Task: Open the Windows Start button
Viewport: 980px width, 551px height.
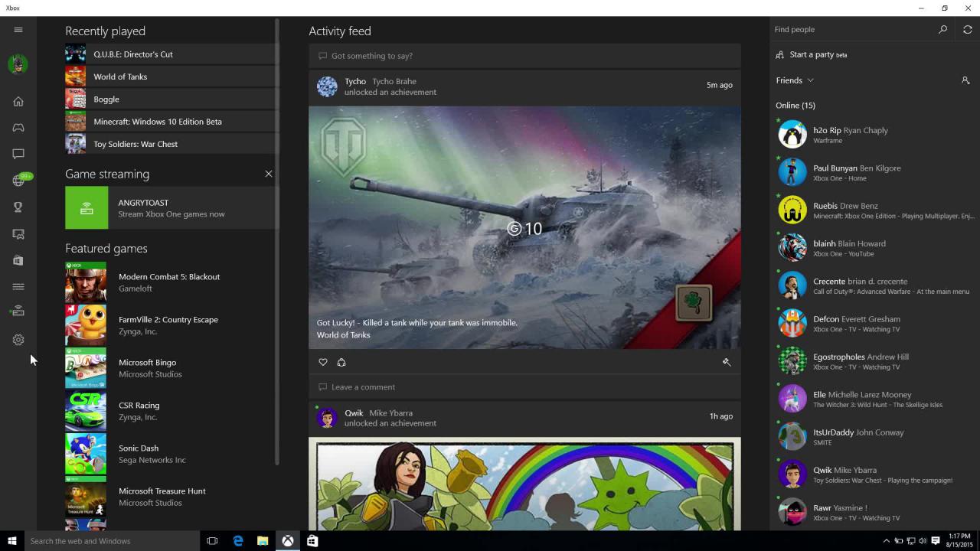Action: (x=11, y=541)
